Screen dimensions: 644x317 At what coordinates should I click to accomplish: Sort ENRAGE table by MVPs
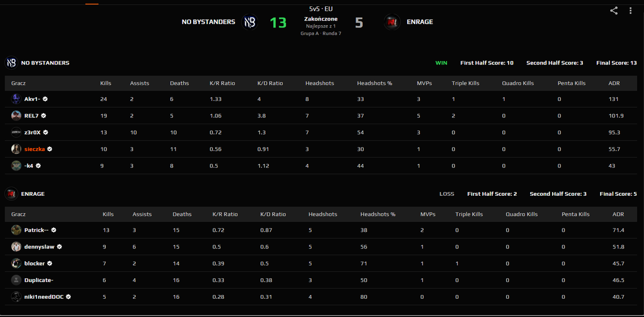pyautogui.click(x=428, y=214)
